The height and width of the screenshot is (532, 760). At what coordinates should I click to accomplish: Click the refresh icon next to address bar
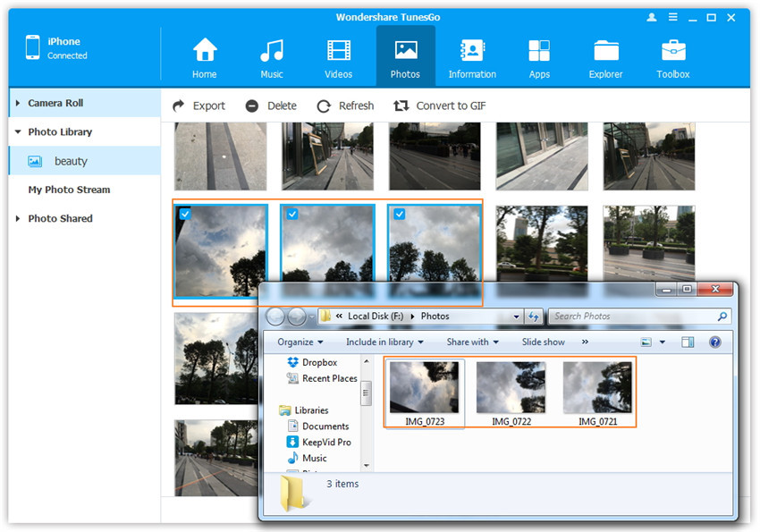pos(534,317)
